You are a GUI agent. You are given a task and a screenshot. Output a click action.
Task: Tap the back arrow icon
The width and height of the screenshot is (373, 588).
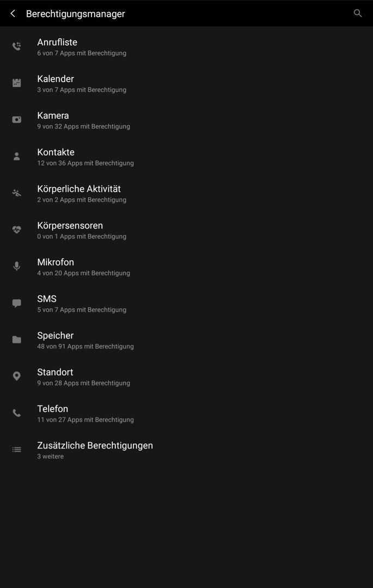click(13, 14)
